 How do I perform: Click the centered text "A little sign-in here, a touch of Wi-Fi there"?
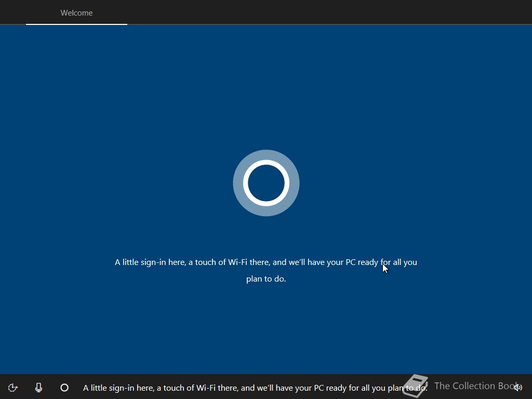click(x=193, y=262)
